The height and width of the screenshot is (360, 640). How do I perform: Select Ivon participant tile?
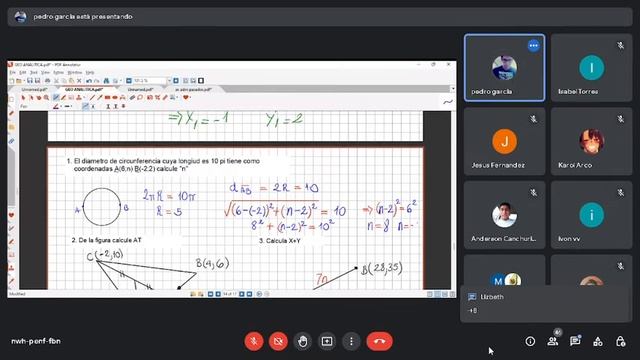tap(591, 215)
